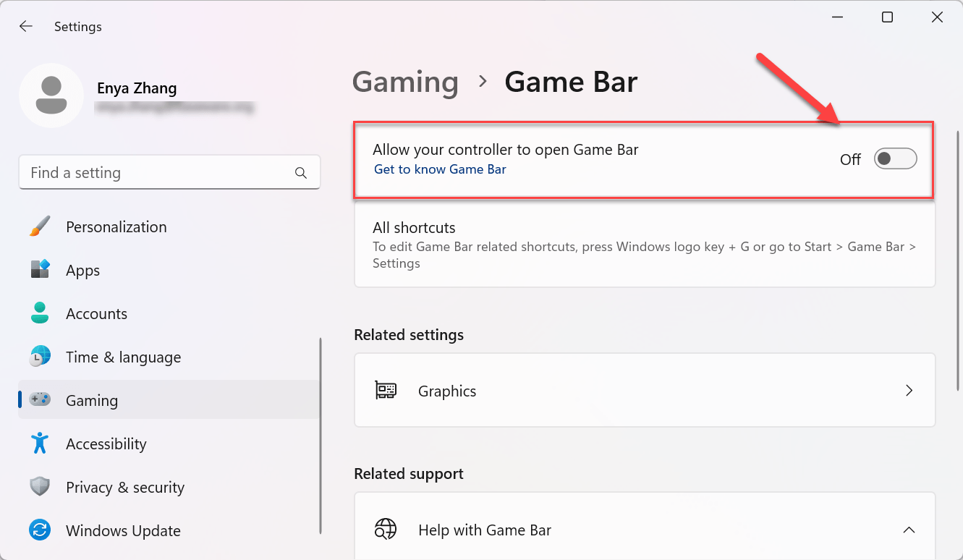Click the search magnifier icon
The image size is (963, 560).
[301, 173]
